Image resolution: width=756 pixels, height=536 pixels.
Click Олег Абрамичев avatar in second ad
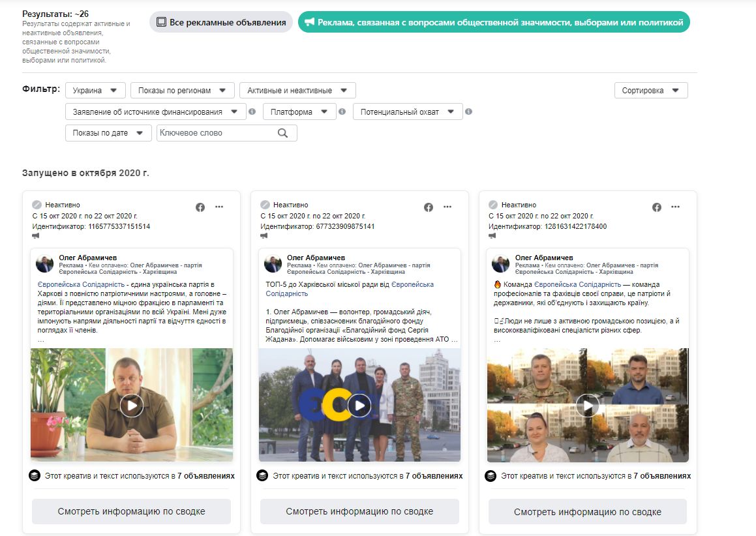point(273,264)
